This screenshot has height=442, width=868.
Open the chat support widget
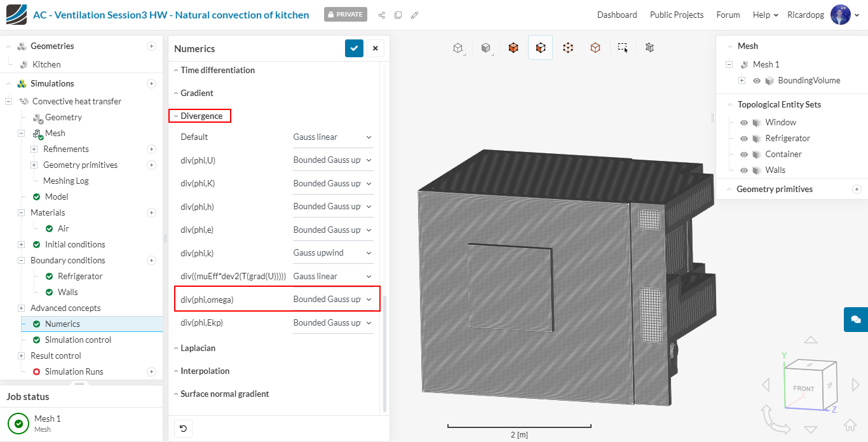(856, 319)
